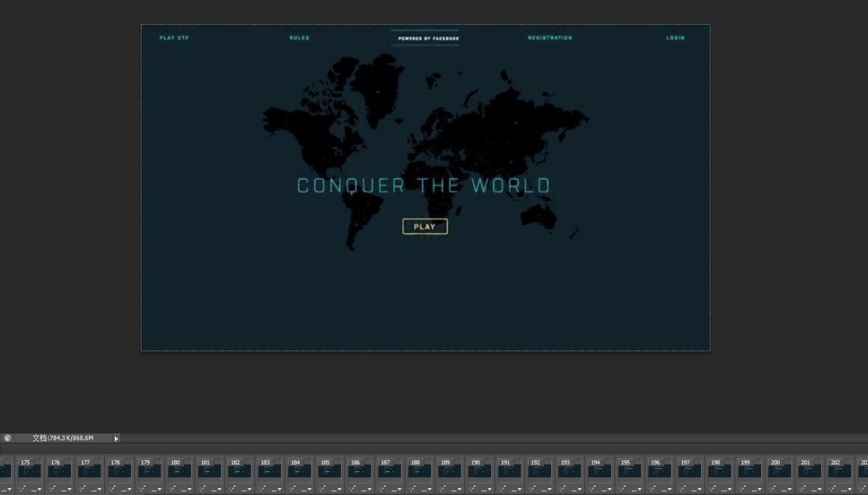Select animation frame 179 thumbnail
Image resolution: width=868 pixels, height=495 pixels.
(150, 471)
